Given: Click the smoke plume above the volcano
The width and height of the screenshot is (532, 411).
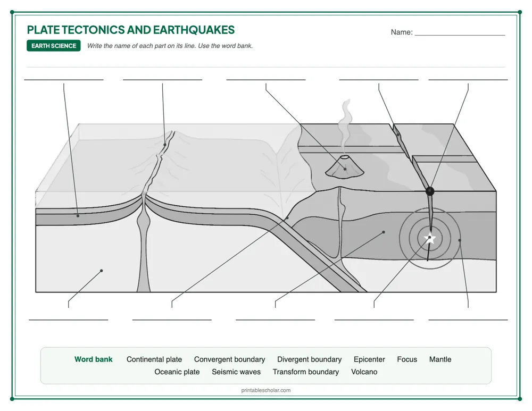Looking at the screenshot, I should coord(345,127).
